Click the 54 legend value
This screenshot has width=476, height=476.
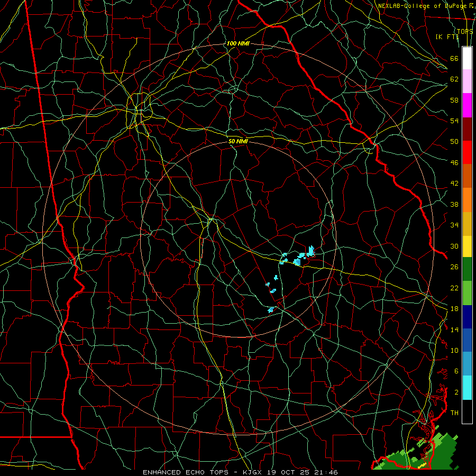[x=454, y=121]
